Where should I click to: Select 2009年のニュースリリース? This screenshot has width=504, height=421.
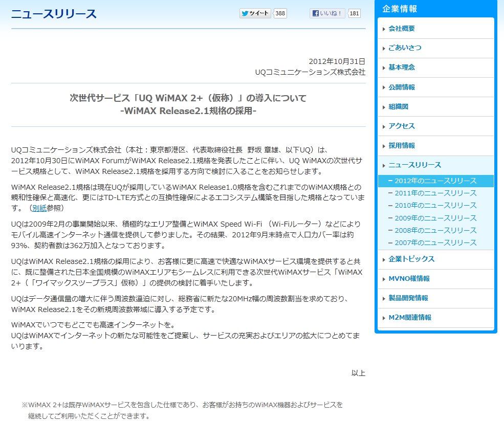pos(435,218)
